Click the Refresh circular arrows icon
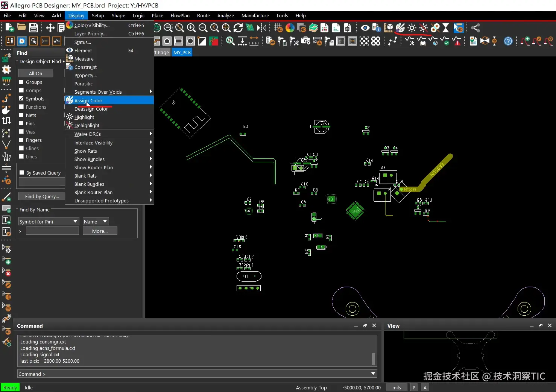This screenshot has height=392, width=556. click(238, 27)
